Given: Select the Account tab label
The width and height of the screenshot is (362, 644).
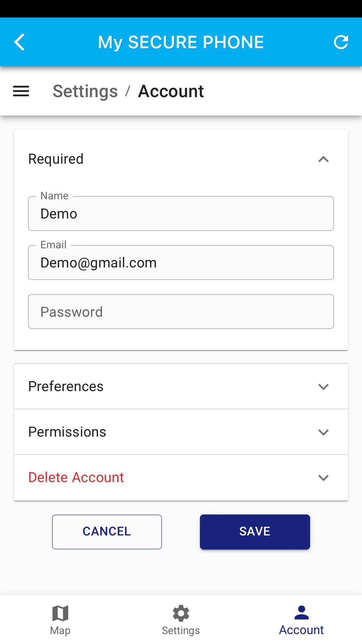Looking at the screenshot, I should [301, 630].
